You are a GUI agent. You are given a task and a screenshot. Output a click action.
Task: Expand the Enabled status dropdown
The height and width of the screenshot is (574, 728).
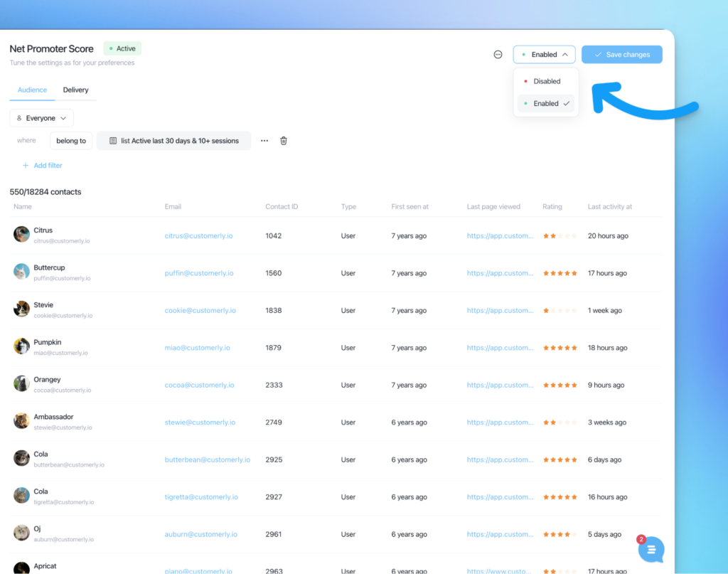(544, 54)
